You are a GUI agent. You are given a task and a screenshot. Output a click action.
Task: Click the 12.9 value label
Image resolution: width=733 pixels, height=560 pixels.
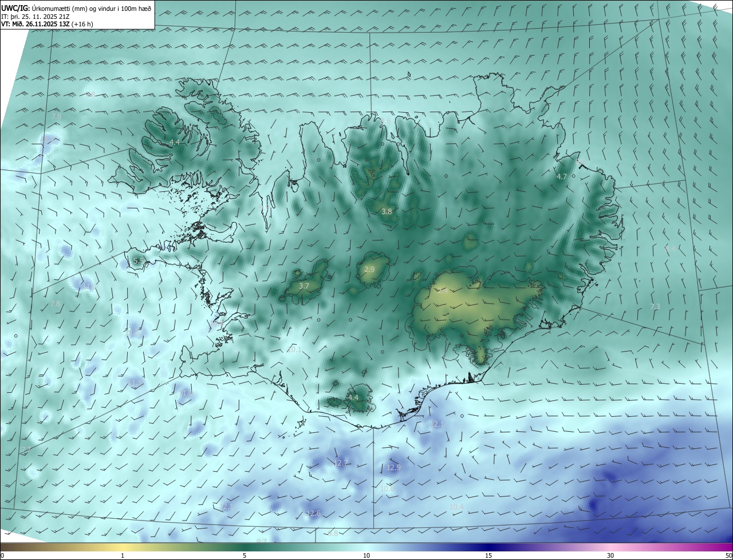click(393, 467)
